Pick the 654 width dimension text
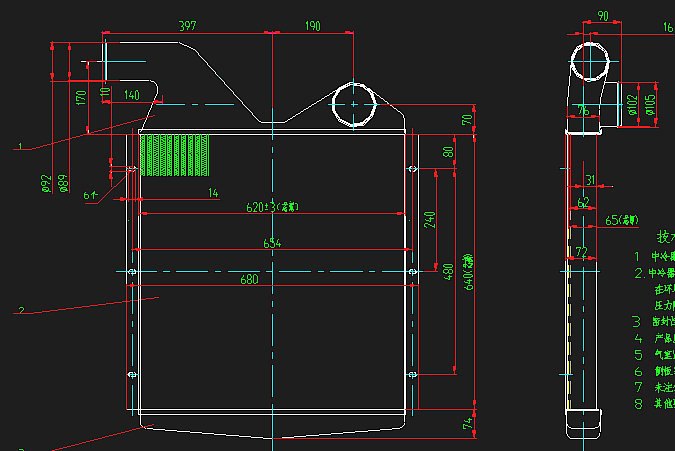The height and width of the screenshot is (451, 675). pyautogui.click(x=272, y=243)
